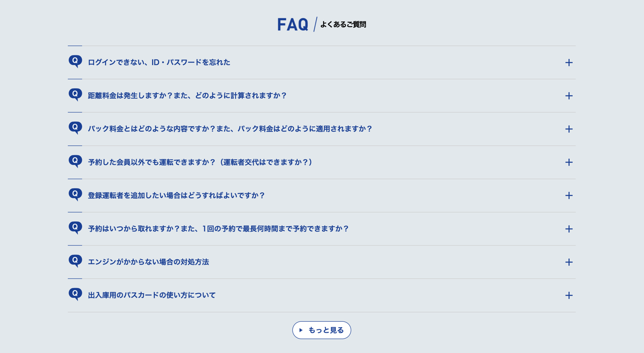Open the question text 出入庫用のパスカードの使い方について

click(x=152, y=295)
